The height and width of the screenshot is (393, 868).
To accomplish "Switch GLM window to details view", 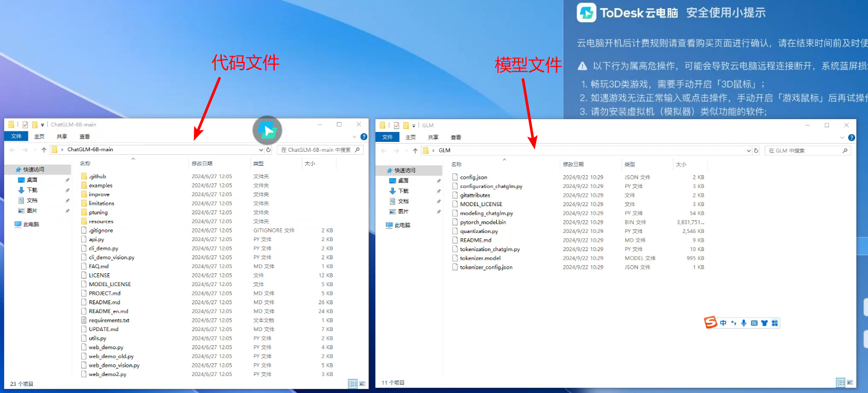I will (841, 383).
